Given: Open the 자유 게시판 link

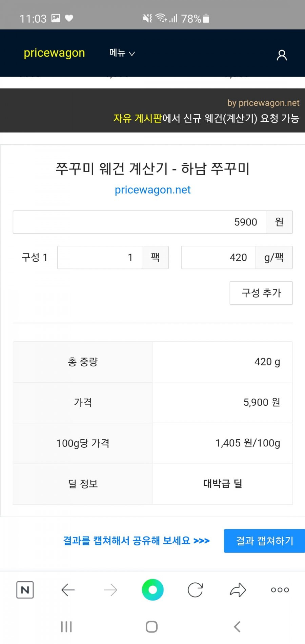Looking at the screenshot, I should (x=138, y=118).
